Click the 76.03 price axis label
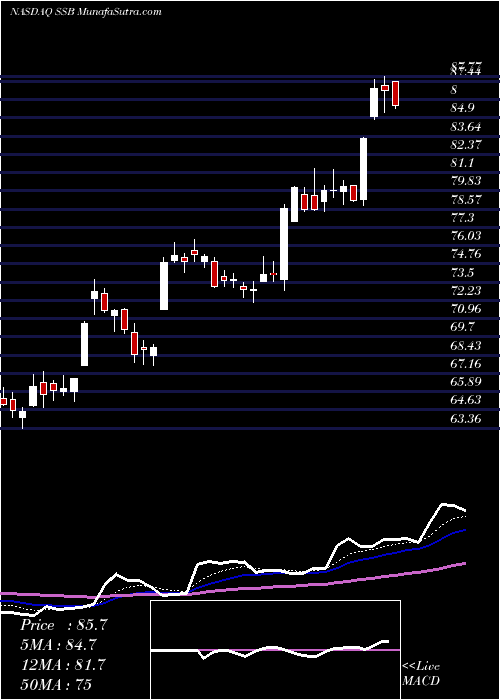This screenshot has width=500, height=700. (467, 236)
